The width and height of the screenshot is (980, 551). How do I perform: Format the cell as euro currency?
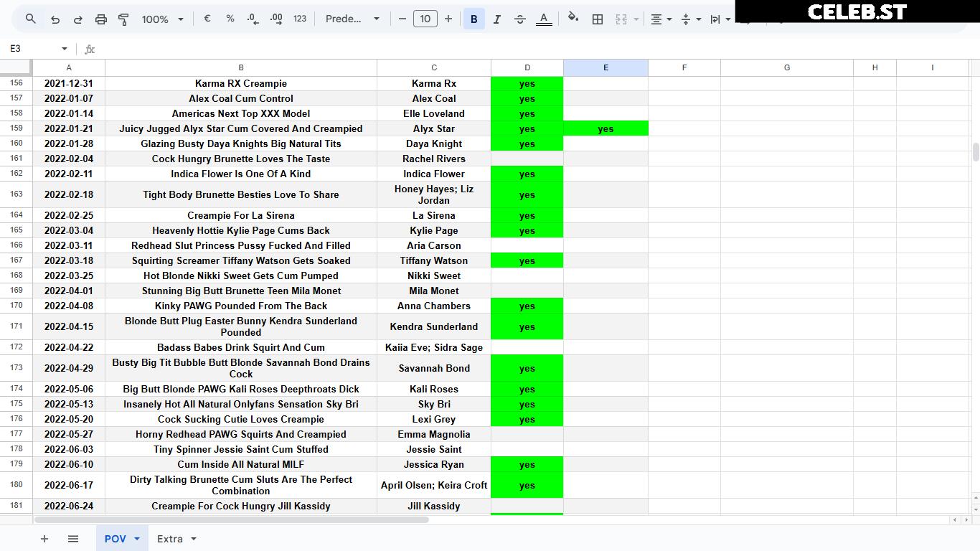coord(207,19)
